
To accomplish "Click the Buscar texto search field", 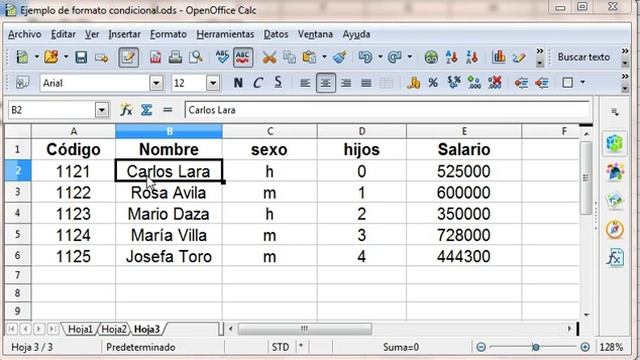I will (584, 57).
